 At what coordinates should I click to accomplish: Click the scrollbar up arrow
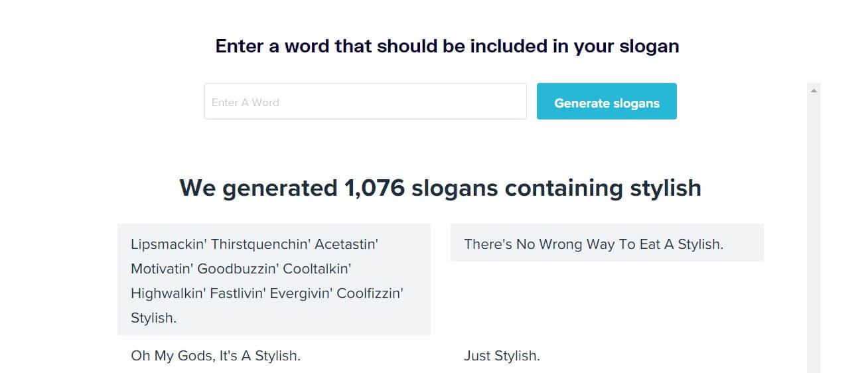pos(814,90)
